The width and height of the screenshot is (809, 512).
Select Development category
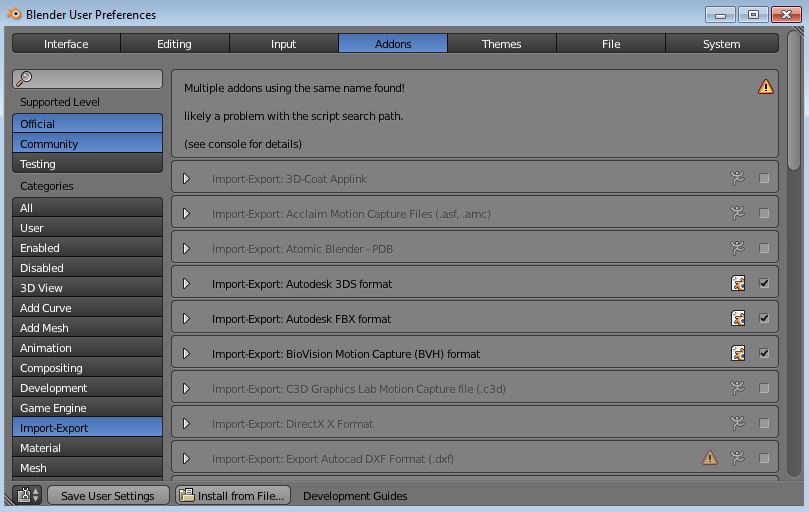pos(87,388)
